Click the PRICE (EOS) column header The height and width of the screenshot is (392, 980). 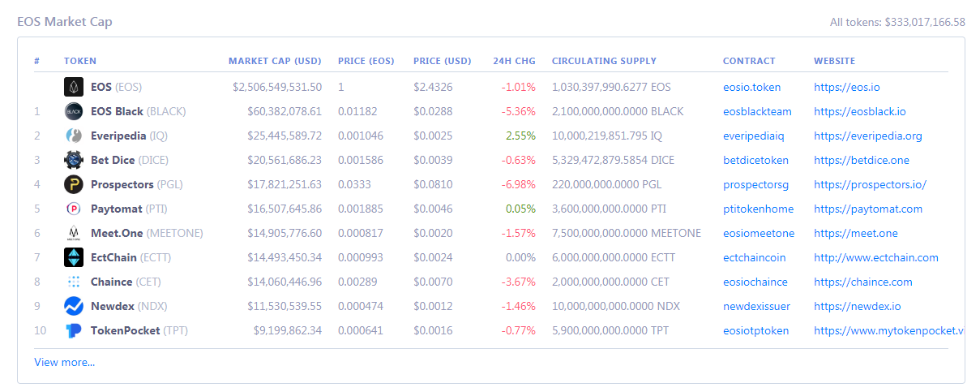pos(366,61)
